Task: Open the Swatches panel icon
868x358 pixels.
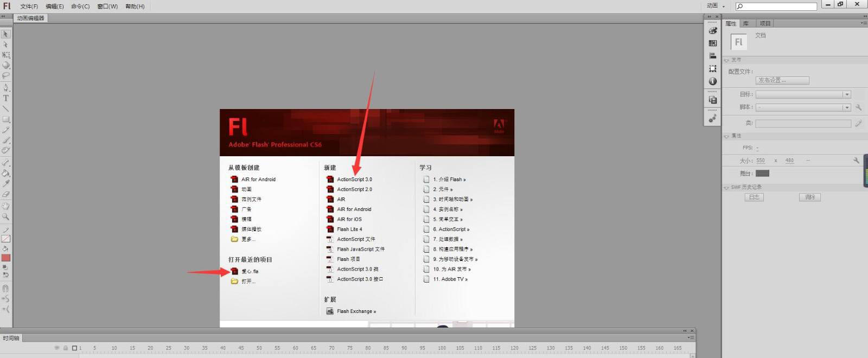Action: tap(713, 43)
